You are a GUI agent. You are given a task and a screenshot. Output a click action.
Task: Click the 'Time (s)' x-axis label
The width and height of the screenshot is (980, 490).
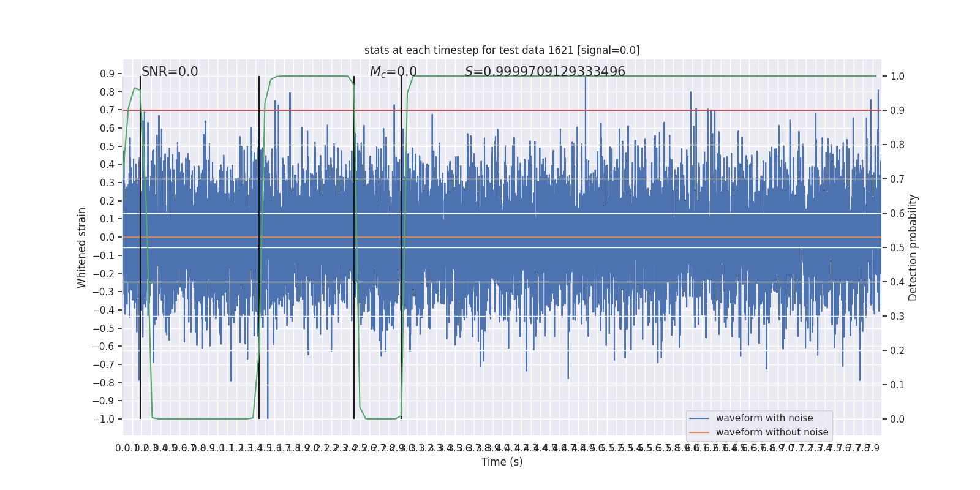click(502, 462)
